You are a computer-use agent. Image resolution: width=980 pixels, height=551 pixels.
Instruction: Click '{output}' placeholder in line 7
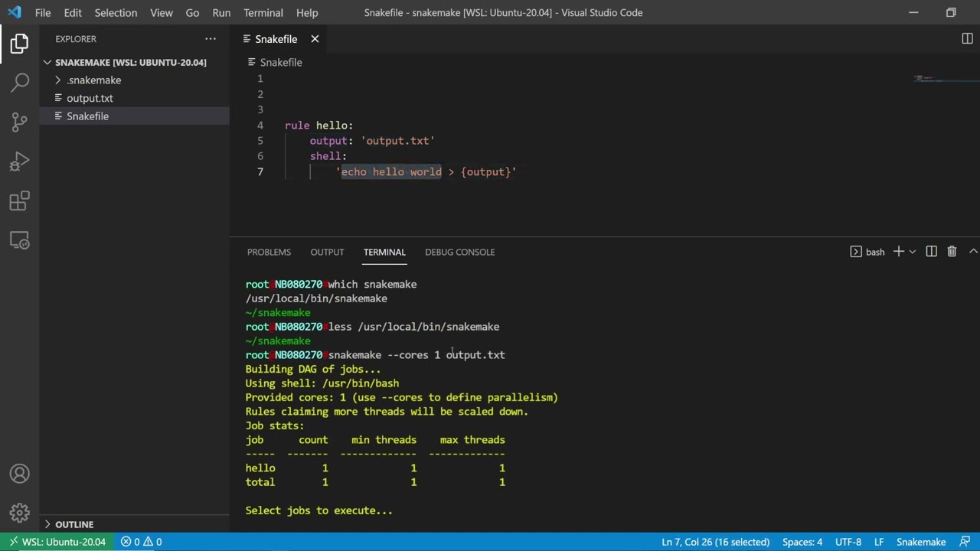coord(485,171)
